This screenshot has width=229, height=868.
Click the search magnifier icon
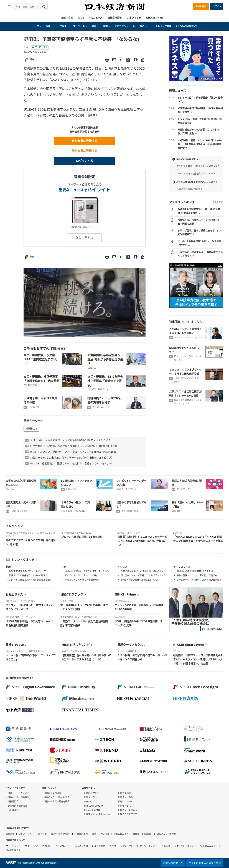tap(44, 7)
